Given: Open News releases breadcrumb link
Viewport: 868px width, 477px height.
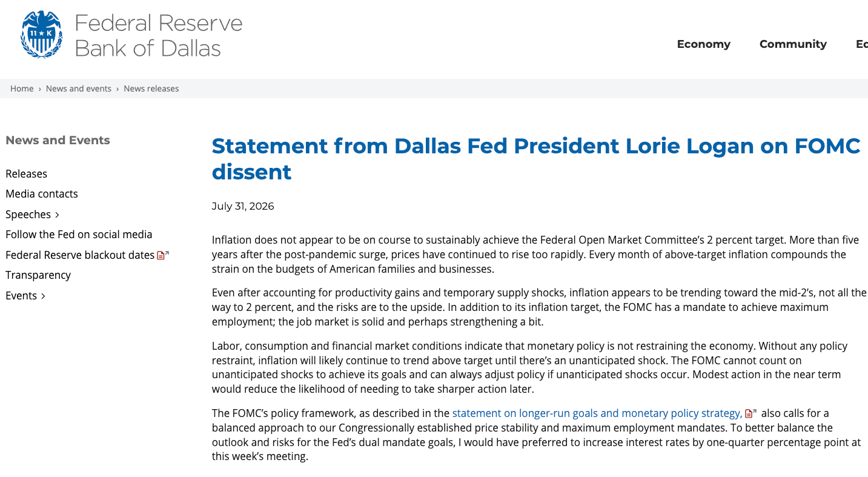Looking at the screenshot, I should click(x=151, y=88).
